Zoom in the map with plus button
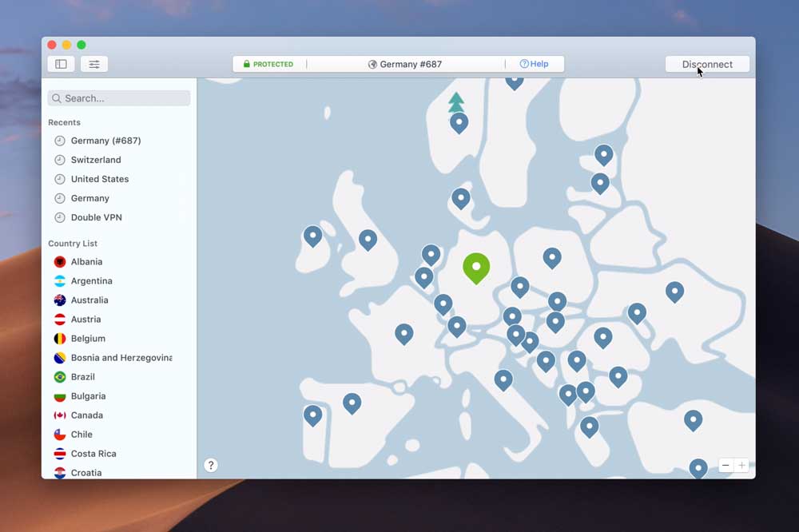799x532 pixels. 742,465
